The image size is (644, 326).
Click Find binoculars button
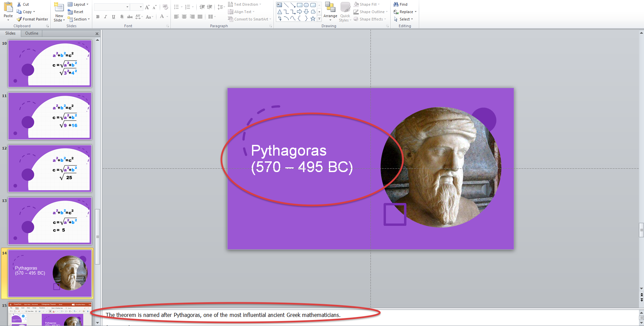click(400, 4)
